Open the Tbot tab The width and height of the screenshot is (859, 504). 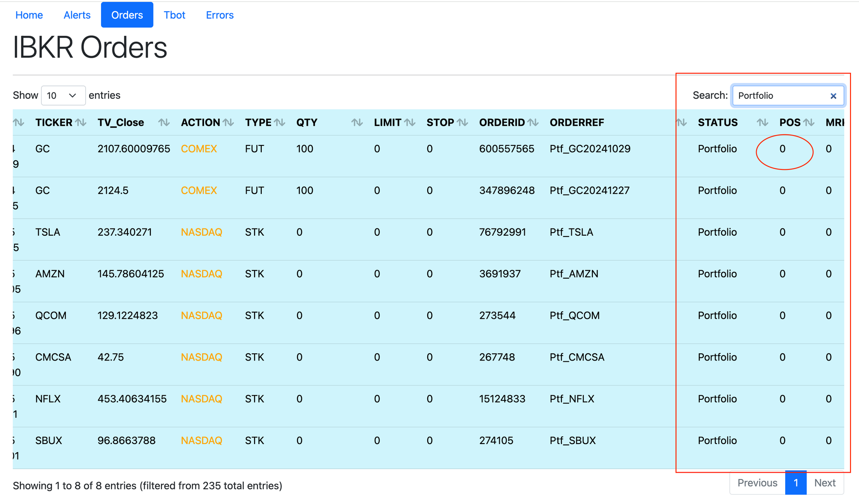coord(174,15)
